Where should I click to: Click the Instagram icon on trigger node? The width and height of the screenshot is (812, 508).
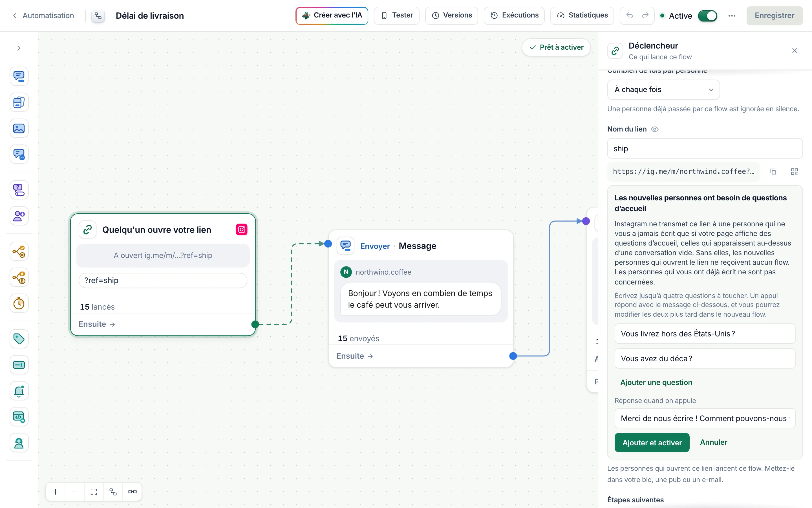(242, 230)
